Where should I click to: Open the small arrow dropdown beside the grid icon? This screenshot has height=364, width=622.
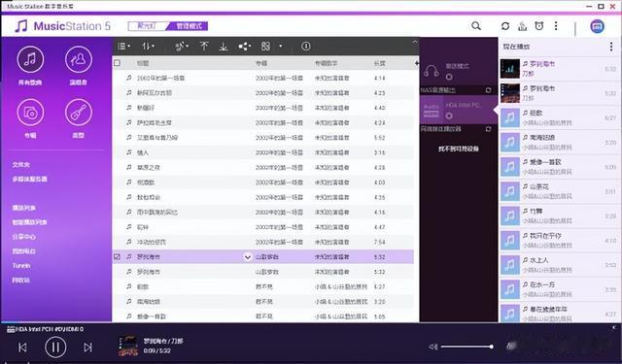coord(281,47)
